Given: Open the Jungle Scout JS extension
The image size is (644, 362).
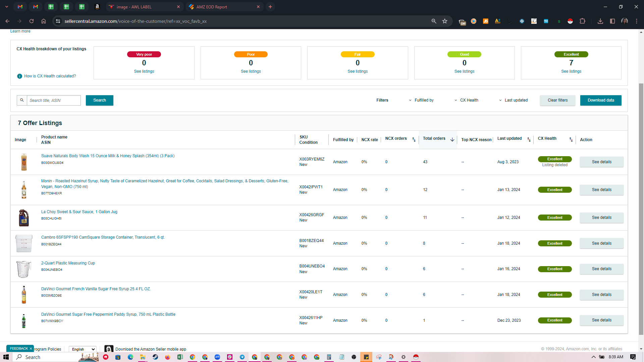Looking at the screenshot, I should [485, 21].
